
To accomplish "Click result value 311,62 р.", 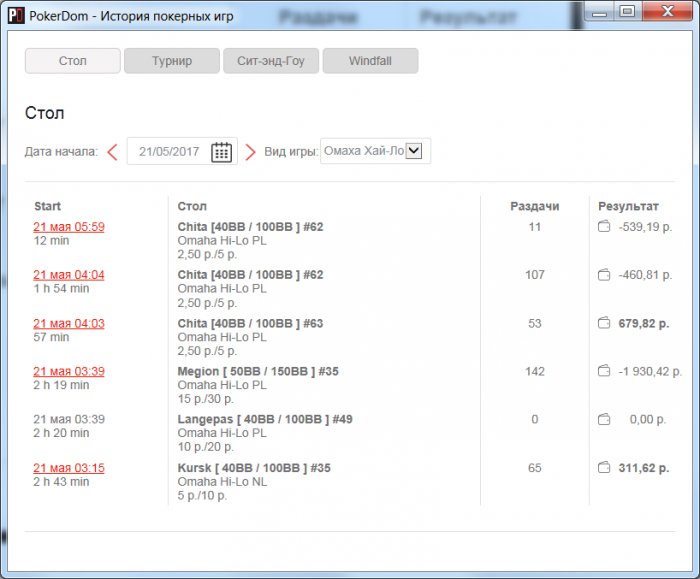I will coord(644,468).
